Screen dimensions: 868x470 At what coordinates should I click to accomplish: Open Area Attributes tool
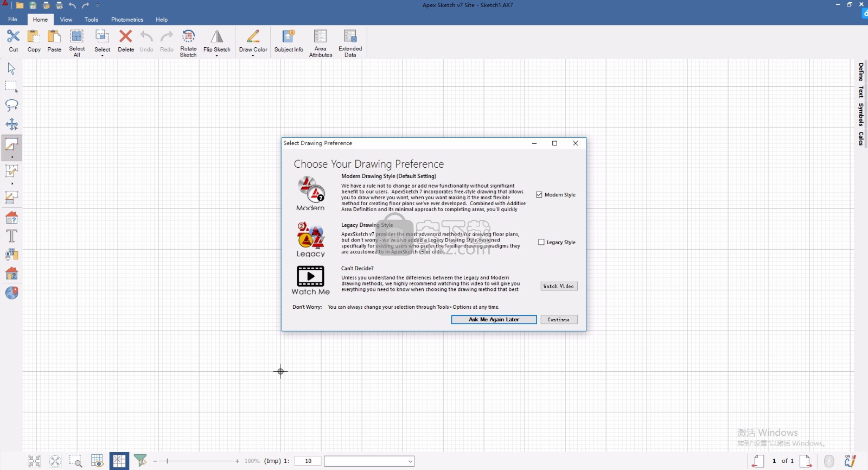321,43
